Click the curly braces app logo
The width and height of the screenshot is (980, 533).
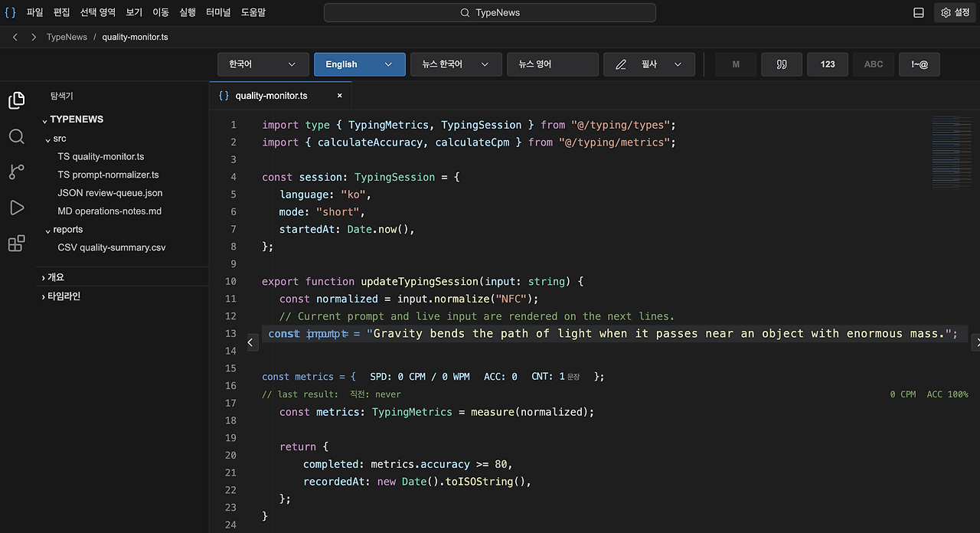click(x=11, y=12)
